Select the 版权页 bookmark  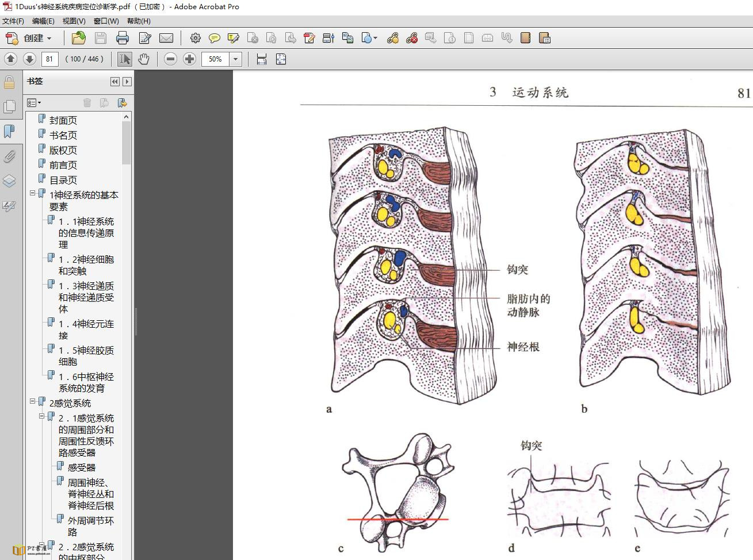pos(63,150)
